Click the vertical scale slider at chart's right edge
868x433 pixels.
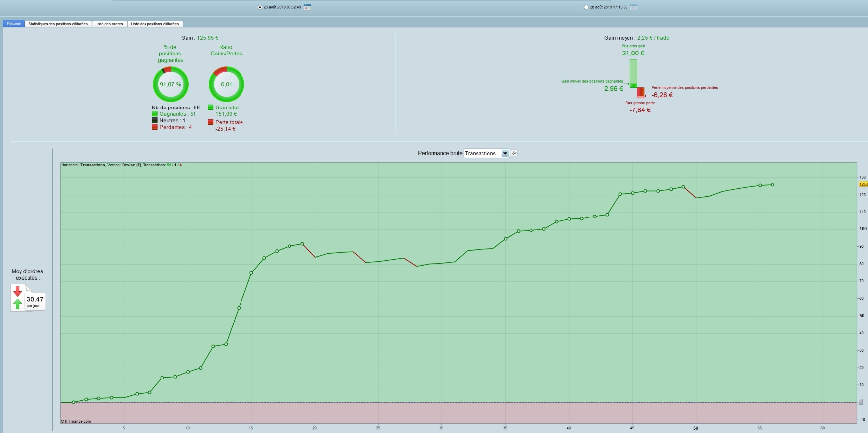point(861,402)
